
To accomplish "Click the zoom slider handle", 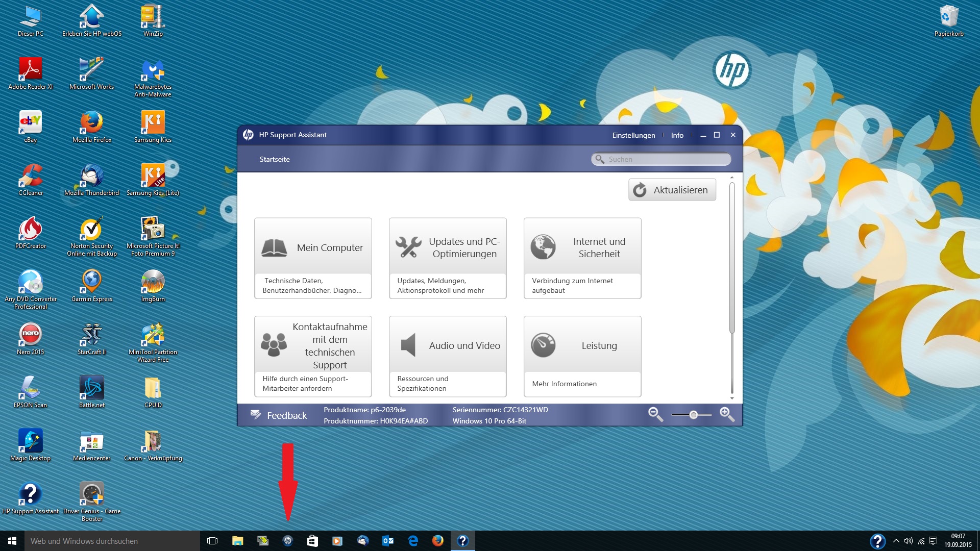I will click(x=693, y=415).
